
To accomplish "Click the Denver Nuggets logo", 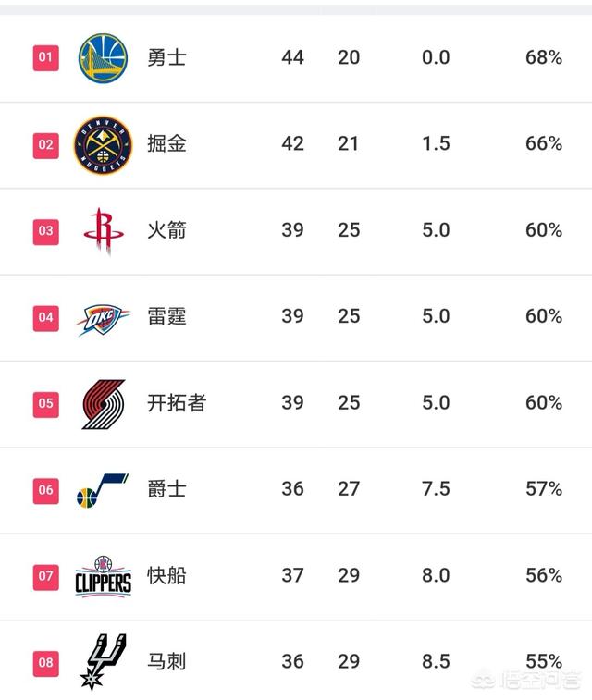I will (x=103, y=144).
